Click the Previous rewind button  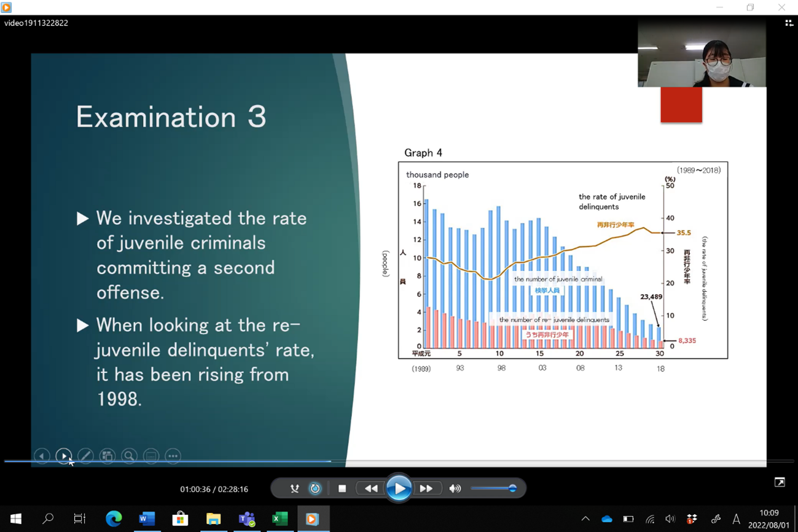pos(371,489)
